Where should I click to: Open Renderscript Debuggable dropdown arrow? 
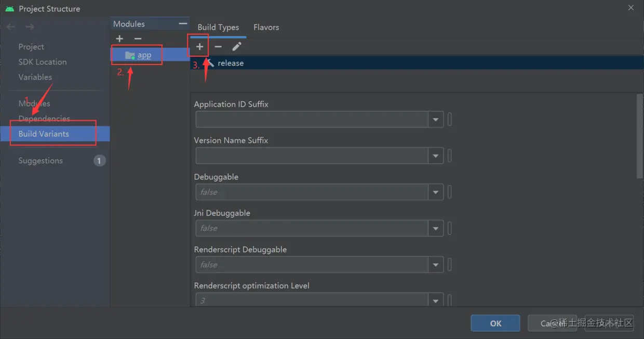436,265
